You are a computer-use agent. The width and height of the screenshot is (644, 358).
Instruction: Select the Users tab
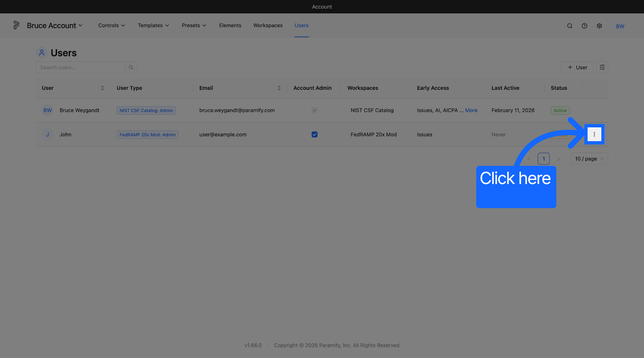(301, 25)
